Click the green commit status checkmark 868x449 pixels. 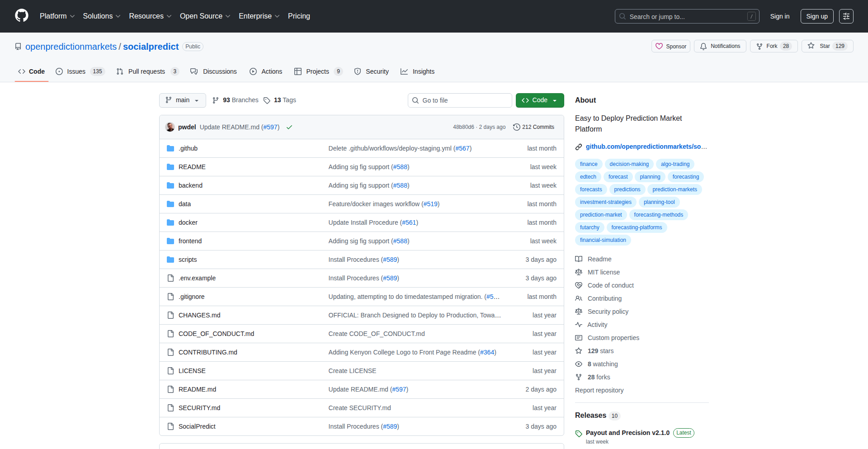[289, 127]
